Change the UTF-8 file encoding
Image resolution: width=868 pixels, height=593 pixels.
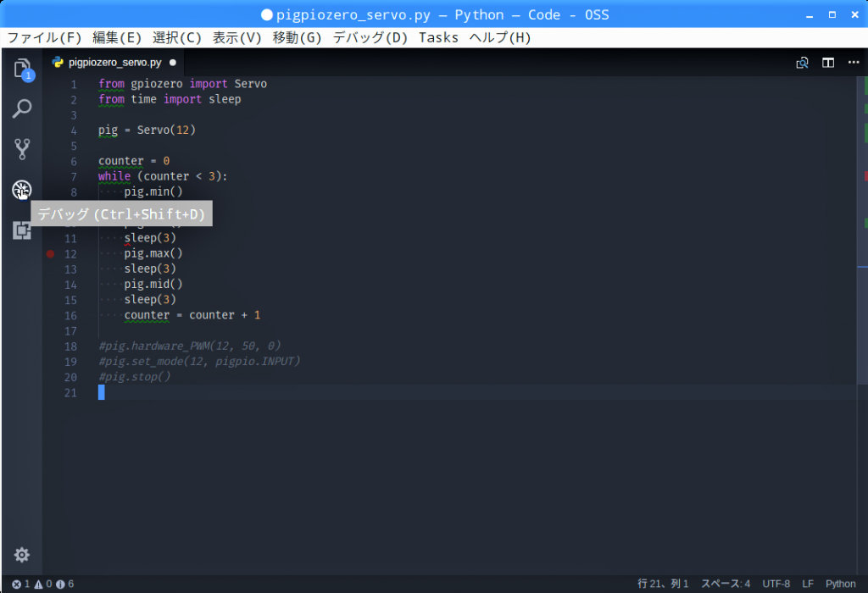(776, 584)
